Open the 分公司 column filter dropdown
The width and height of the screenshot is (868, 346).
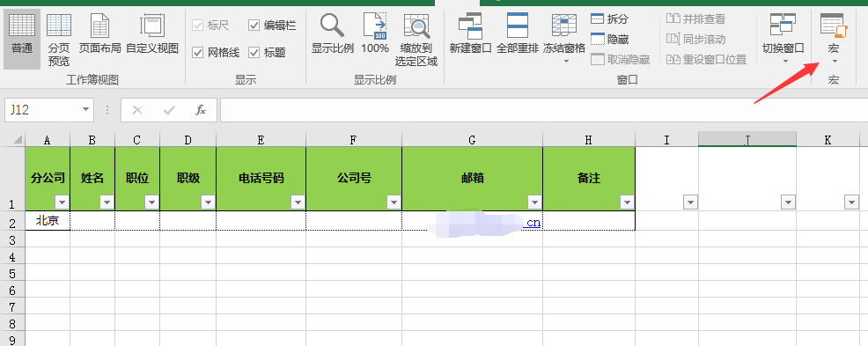pyautogui.click(x=62, y=202)
